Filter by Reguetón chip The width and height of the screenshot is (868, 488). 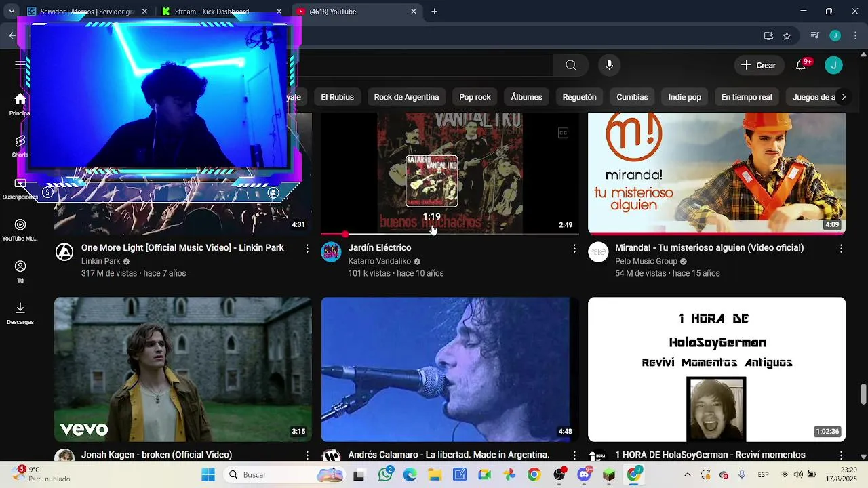(579, 97)
